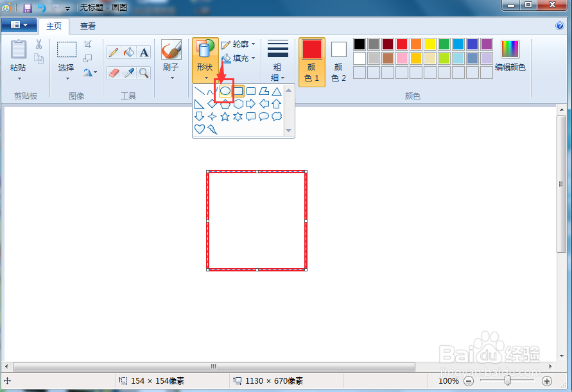Choose the Up arrow shape
Image resolution: width=572 pixels, height=392 pixels.
[x=277, y=104]
